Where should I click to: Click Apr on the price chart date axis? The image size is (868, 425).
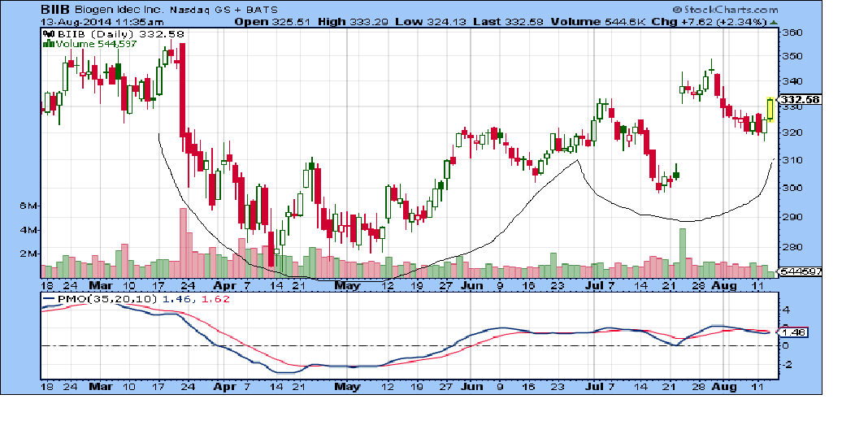pos(224,286)
